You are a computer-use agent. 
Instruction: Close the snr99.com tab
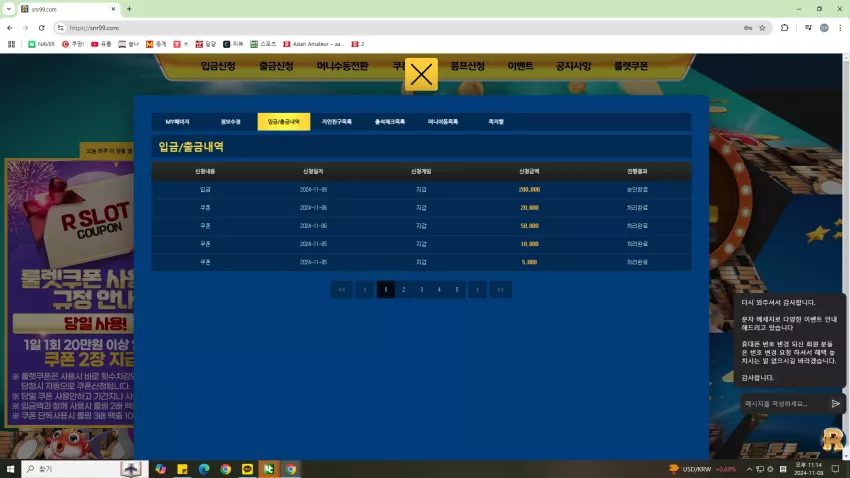click(x=113, y=9)
